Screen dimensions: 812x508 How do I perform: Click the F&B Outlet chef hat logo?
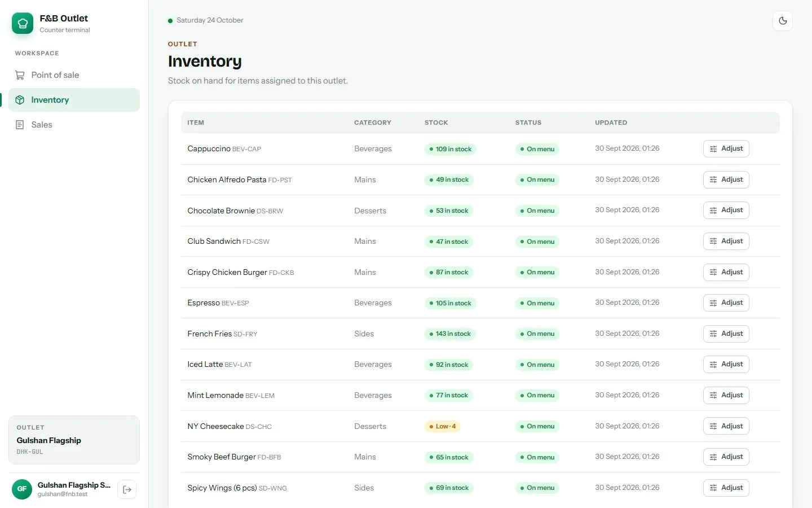tap(23, 23)
